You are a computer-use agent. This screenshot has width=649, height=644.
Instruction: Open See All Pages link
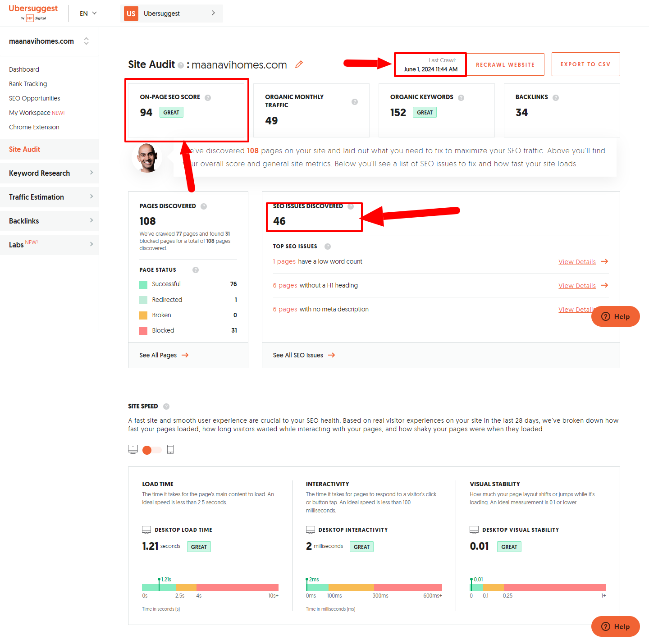[164, 355]
